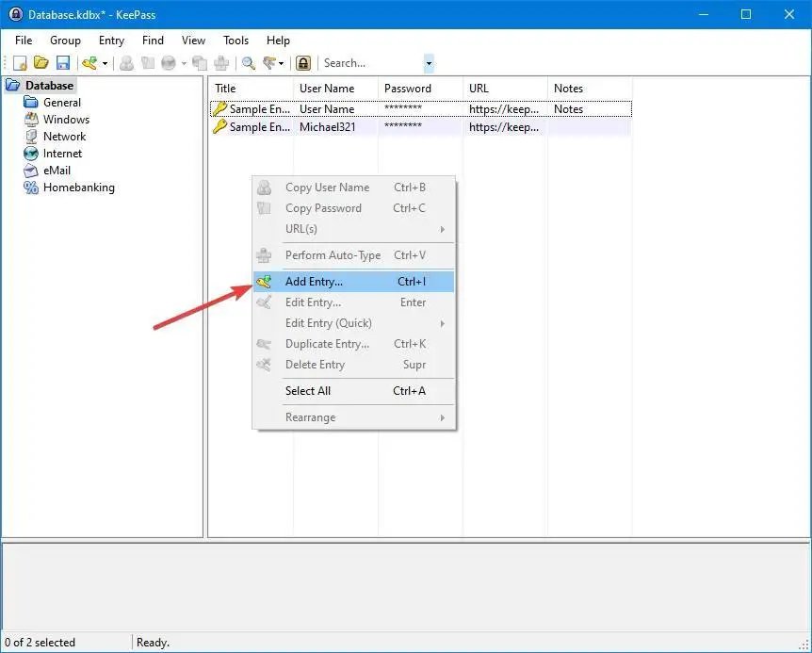Click the Add Entry key icon in toolbar
Image resolution: width=812 pixels, height=653 pixels.
[89, 63]
